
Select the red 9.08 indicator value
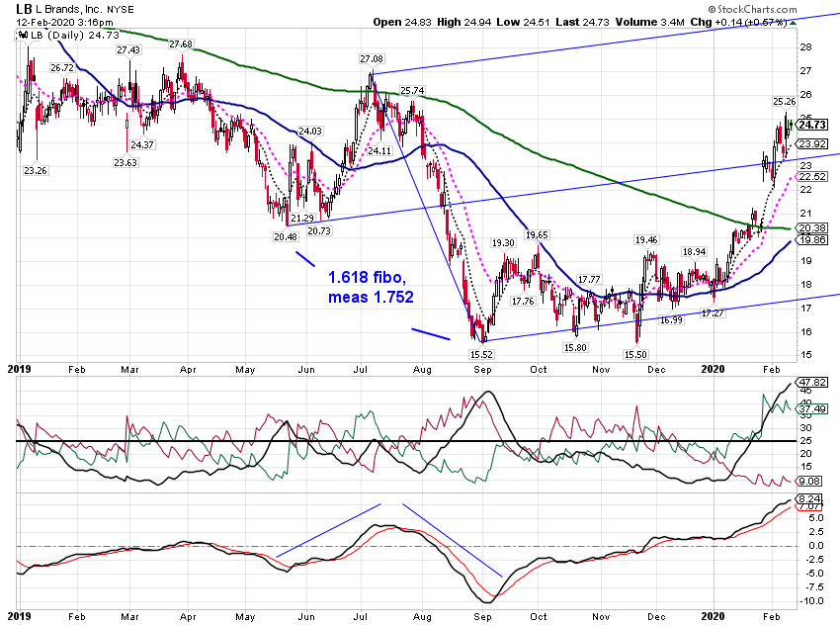810,482
